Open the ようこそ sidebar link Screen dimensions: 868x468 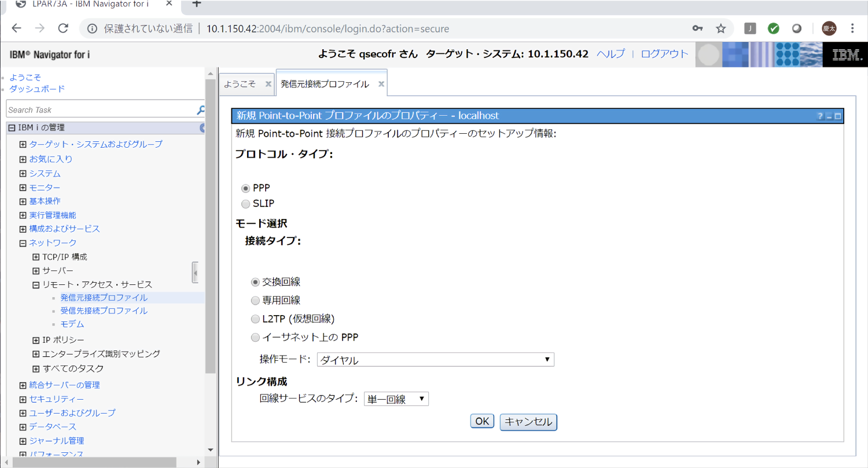coord(25,77)
